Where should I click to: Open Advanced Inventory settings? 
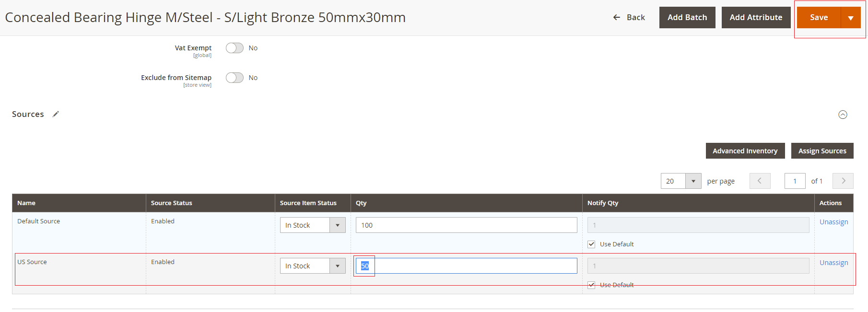[745, 151]
